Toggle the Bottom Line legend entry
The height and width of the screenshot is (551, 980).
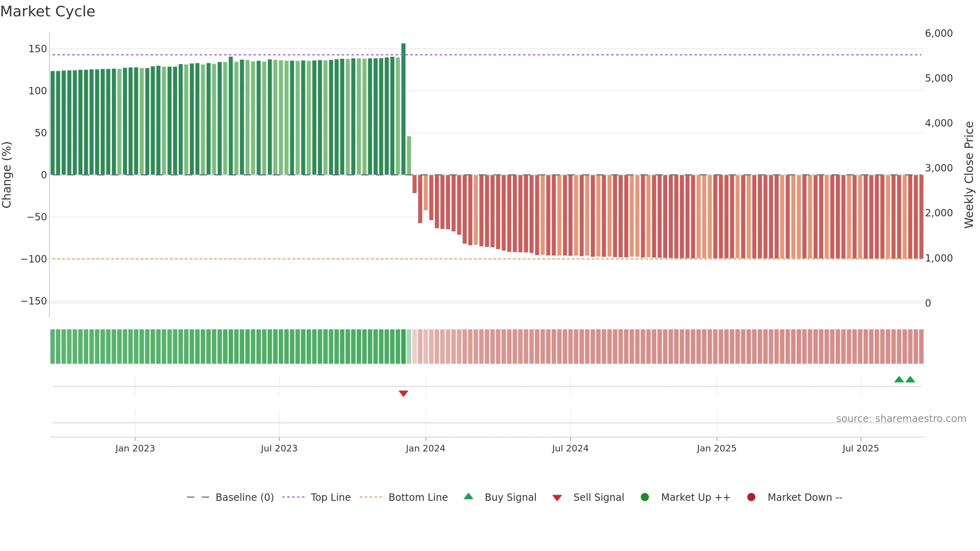point(404,497)
